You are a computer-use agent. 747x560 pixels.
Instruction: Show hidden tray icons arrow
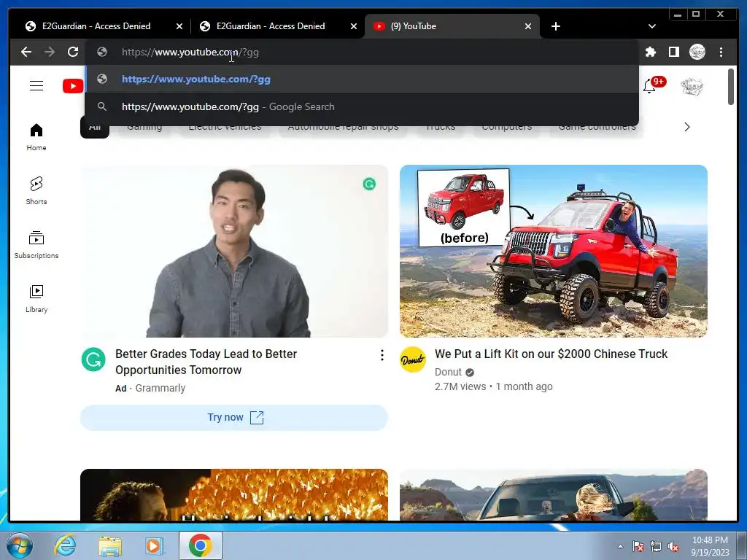click(x=620, y=546)
